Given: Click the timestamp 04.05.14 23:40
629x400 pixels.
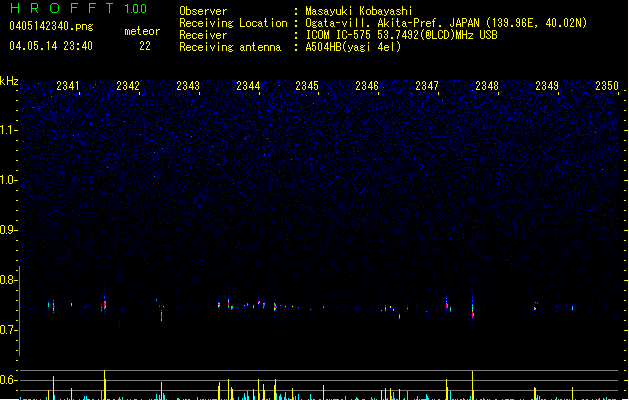Looking at the screenshot, I should point(51,46).
